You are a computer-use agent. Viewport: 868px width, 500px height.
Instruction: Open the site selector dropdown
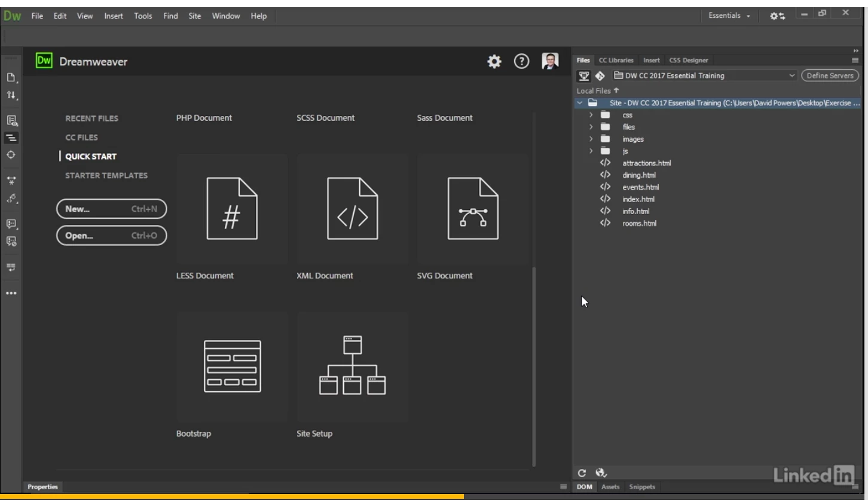click(x=705, y=75)
